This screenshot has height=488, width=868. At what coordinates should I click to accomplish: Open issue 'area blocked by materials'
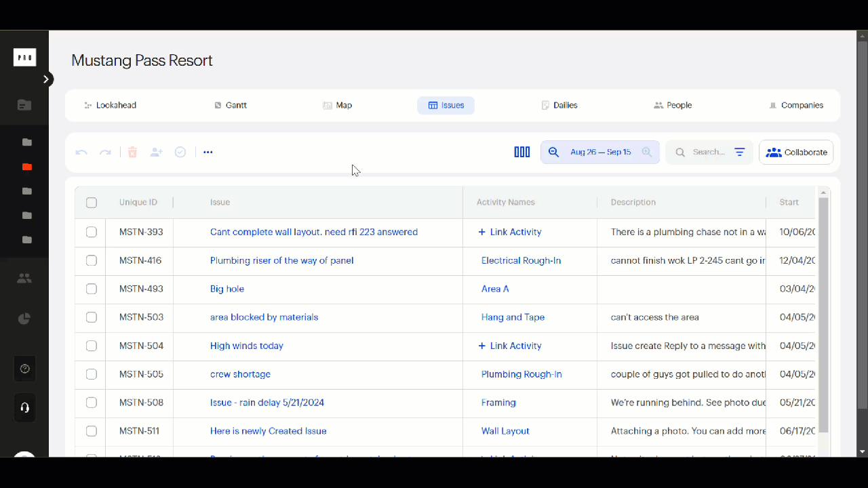click(264, 317)
